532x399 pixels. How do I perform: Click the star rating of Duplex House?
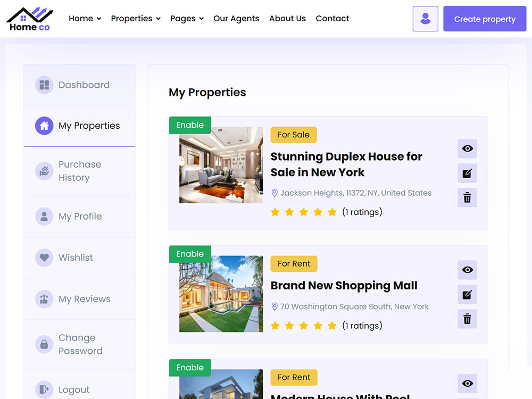pyautogui.click(x=304, y=212)
